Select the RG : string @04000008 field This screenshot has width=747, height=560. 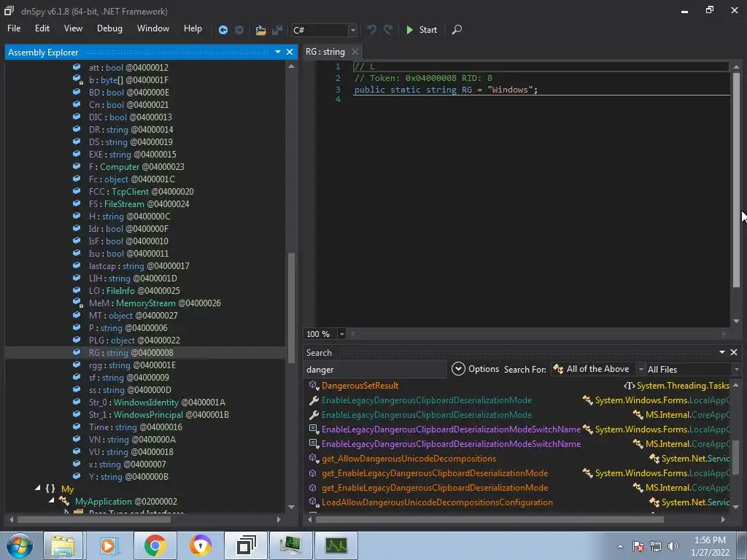pos(145,352)
